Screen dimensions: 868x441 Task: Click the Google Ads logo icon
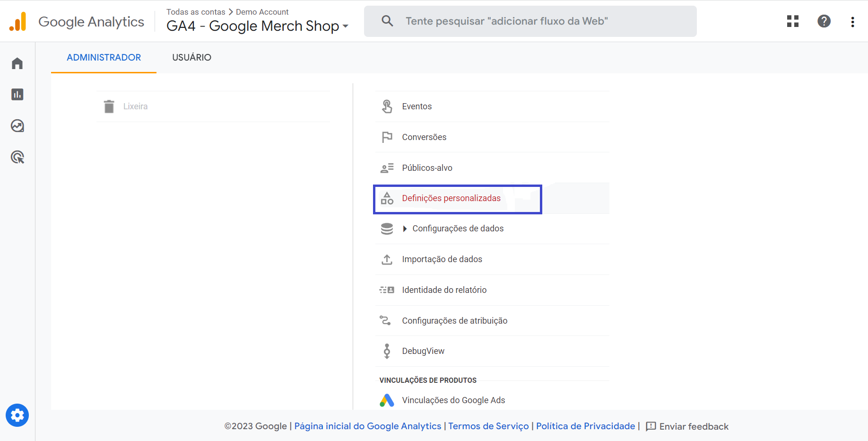[387, 400]
